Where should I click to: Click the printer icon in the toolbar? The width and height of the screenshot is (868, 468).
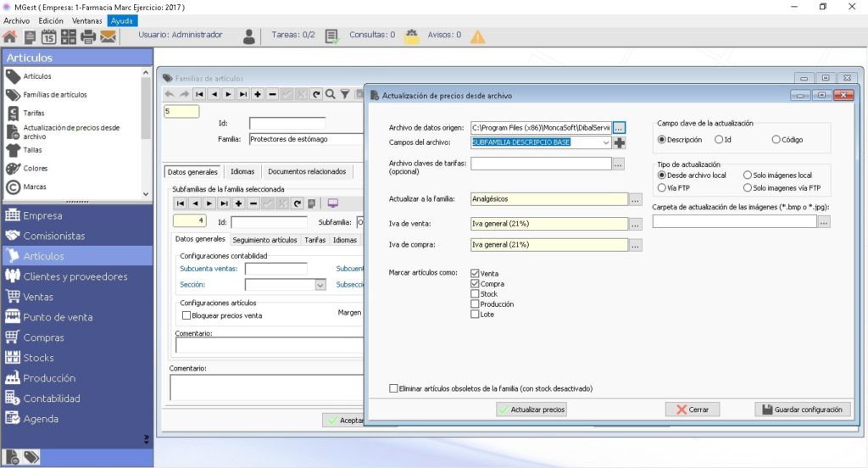point(88,37)
